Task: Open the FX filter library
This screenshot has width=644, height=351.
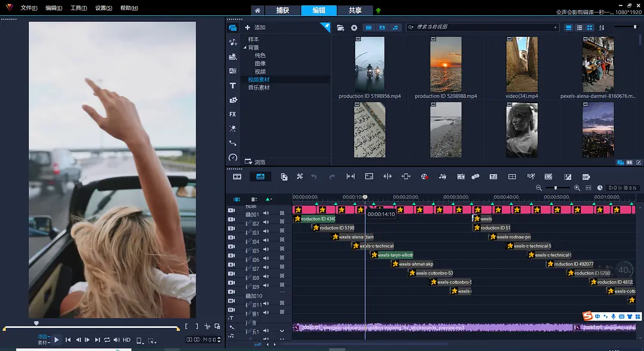Action: (x=233, y=114)
